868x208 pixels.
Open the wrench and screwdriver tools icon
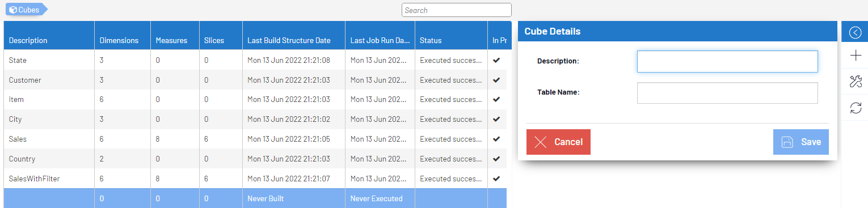(x=856, y=82)
